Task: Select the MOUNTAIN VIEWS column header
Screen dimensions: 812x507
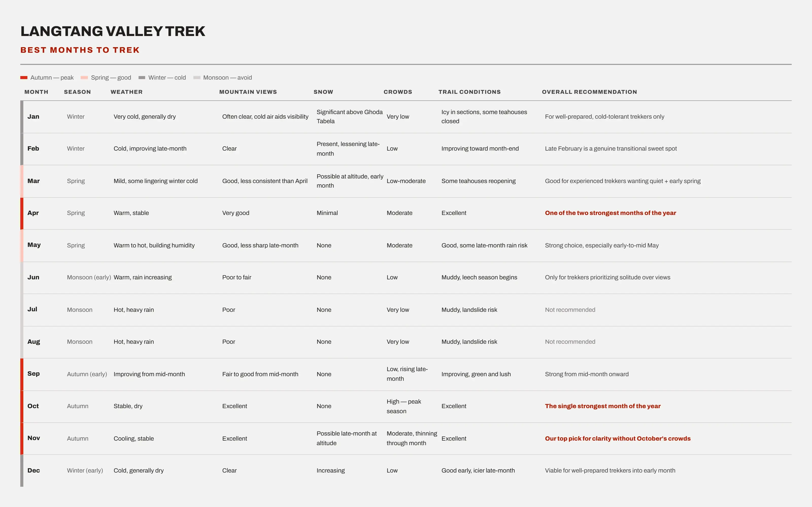Action: pos(248,92)
